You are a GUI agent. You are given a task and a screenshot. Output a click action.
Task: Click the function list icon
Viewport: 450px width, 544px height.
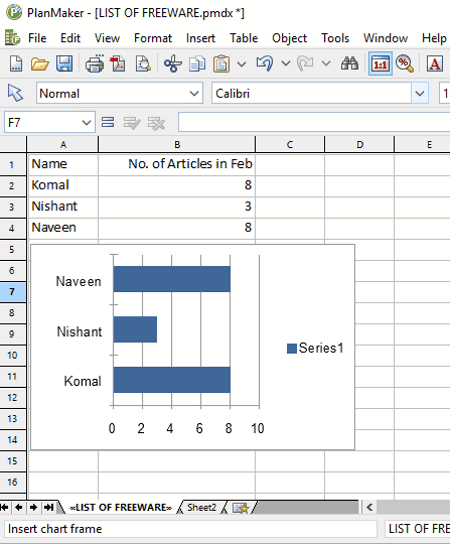108,122
